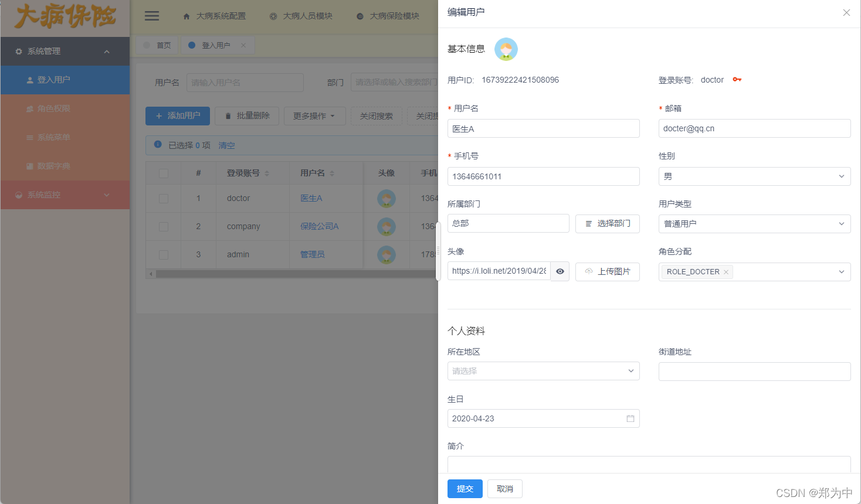Click inside the 街道地址 input field
The width and height of the screenshot is (861, 504).
click(x=754, y=371)
